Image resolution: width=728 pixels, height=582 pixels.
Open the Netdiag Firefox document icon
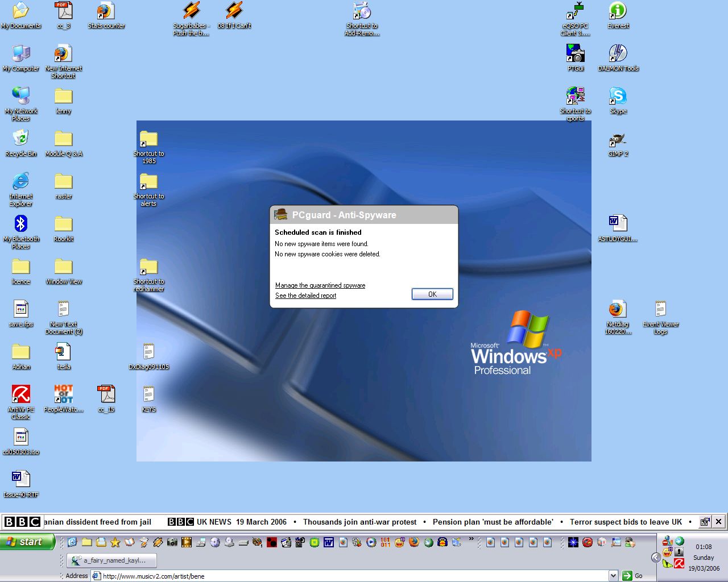click(618, 318)
